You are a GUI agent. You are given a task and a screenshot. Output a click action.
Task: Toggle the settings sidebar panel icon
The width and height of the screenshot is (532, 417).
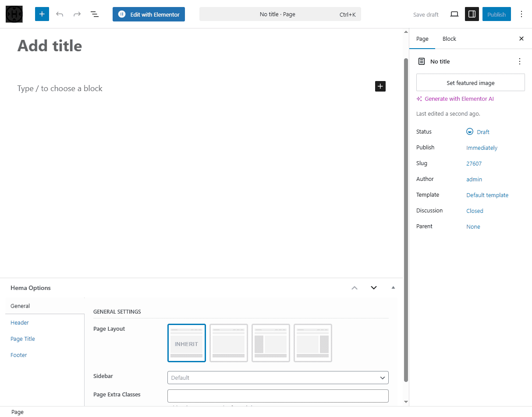pos(472,14)
